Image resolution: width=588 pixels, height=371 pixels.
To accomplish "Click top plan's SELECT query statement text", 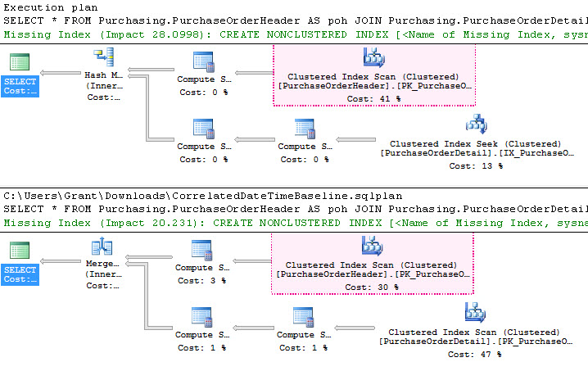I will [296, 20].
